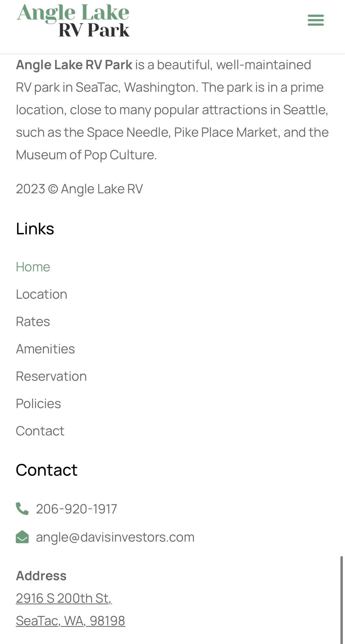Image resolution: width=345 pixels, height=644 pixels.
Task: Click the bold Address label
Action: (41, 576)
